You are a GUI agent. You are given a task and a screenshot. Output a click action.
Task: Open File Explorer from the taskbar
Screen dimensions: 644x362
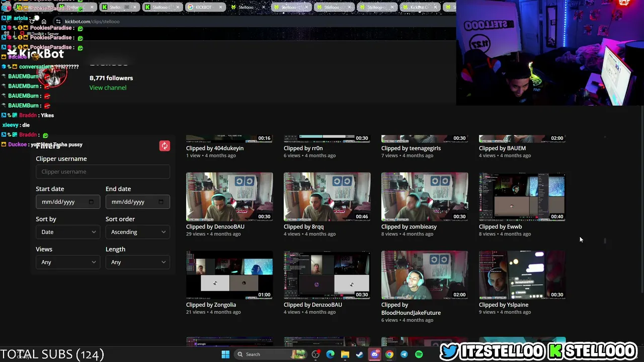point(345,354)
